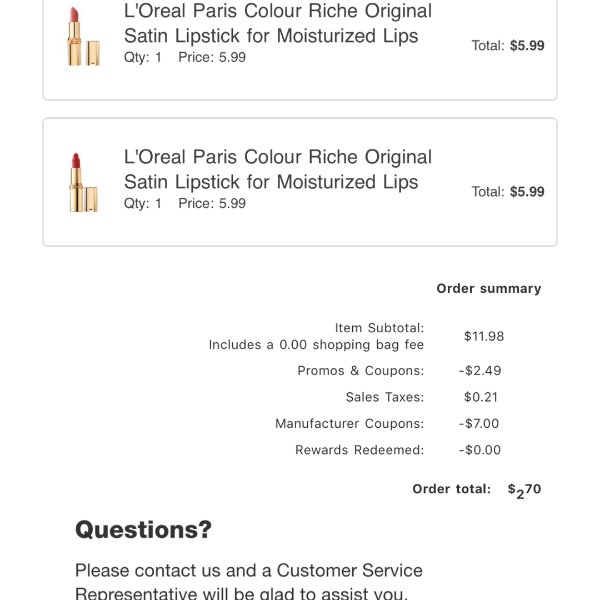Screen dimensions: 600x600
Task: Click the -$7.00 manufacturer coupon amount
Action: [x=479, y=424]
